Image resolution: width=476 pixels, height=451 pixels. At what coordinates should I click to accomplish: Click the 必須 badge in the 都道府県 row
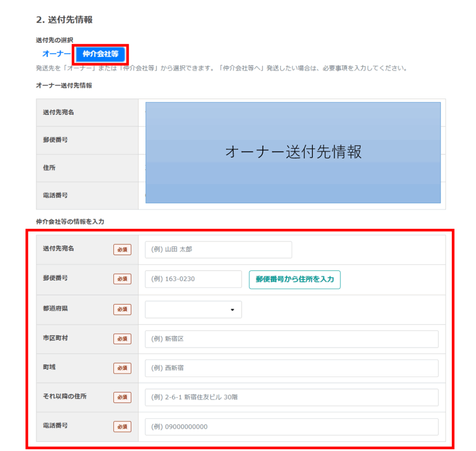coord(122,309)
